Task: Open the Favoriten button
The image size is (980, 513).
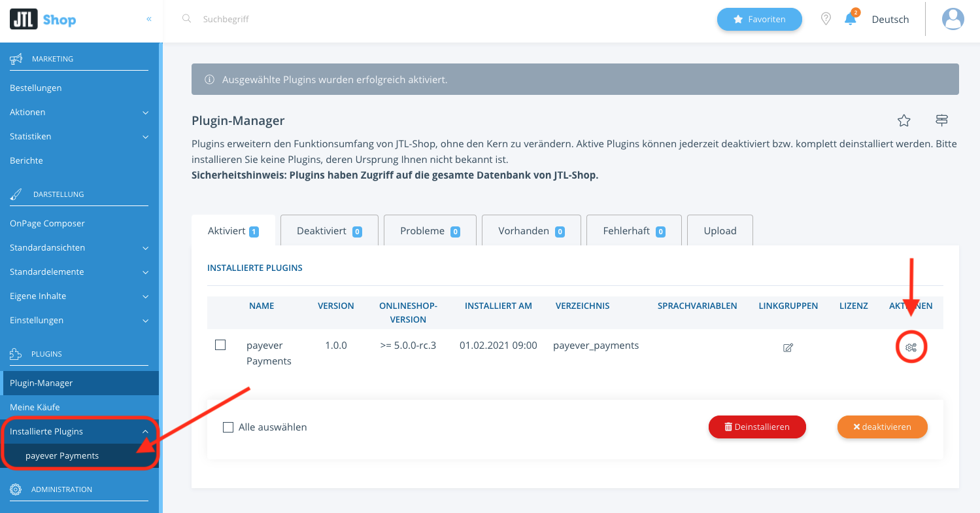Action: (x=759, y=20)
